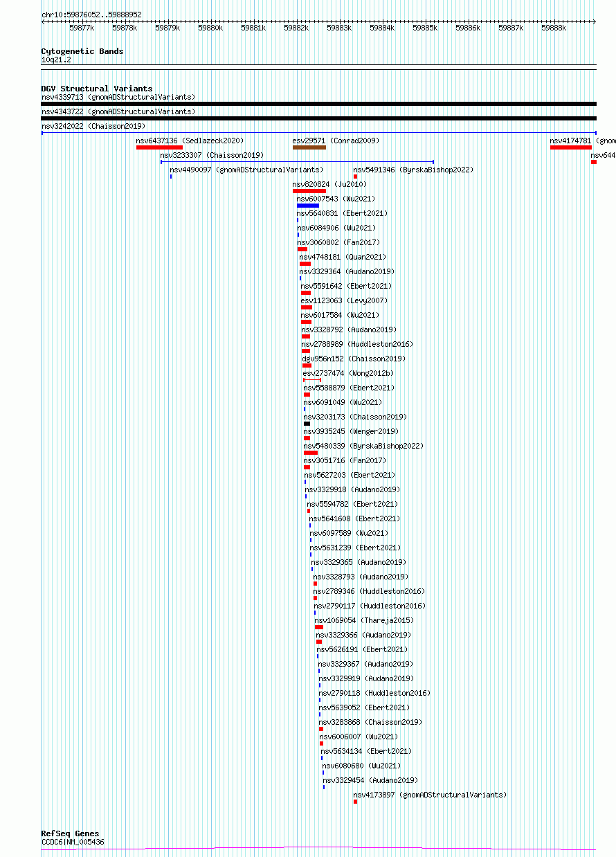The height and width of the screenshot is (857, 616).
Task: Open nsv5591642 (Ebert2021) label
Action: [x=346, y=286]
